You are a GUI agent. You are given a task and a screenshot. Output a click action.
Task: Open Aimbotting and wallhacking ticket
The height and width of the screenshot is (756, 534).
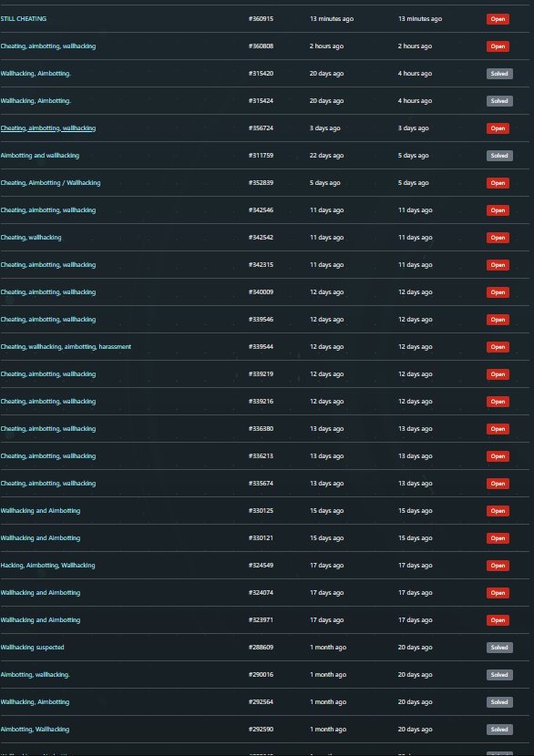click(40, 155)
